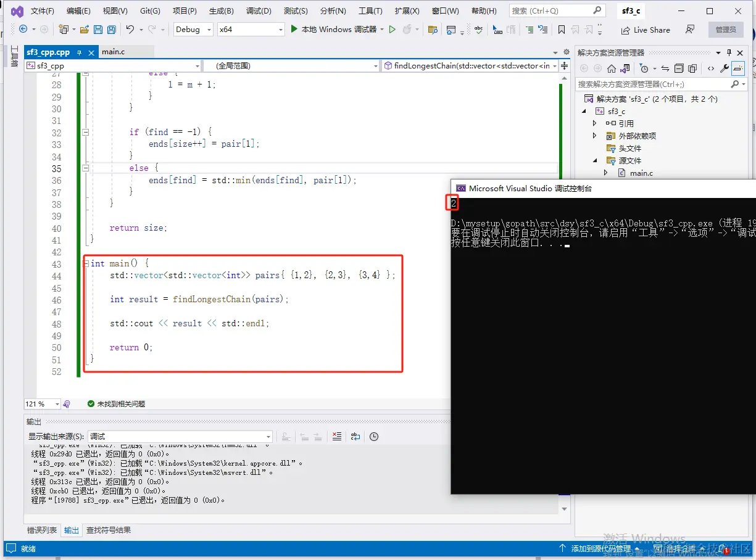Image resolution: width=756 pixels, height=560 pixels.
Task: Toggle word wrap in Output panel
Action: tap(355, 436)
